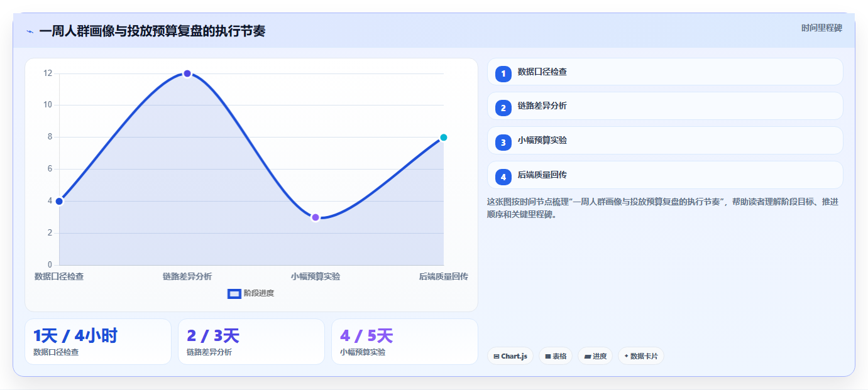Click x-axis label 后端质量回传
Screen dimensions: 868x390
pyautogui.click(x=444, y=276)
